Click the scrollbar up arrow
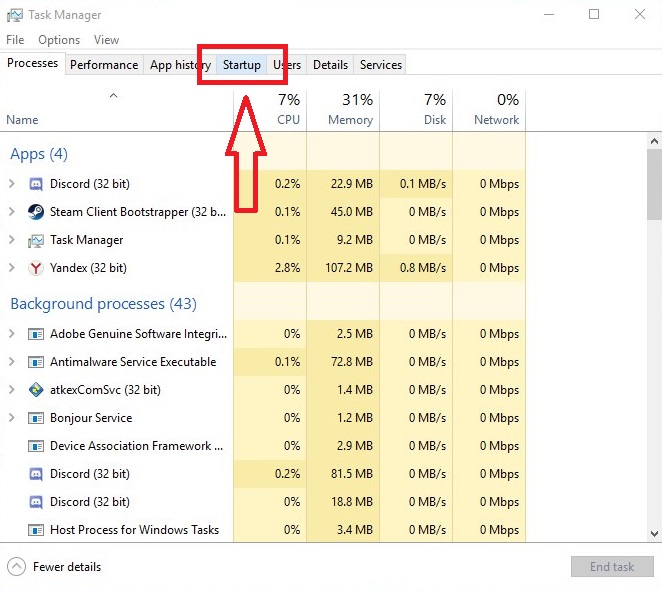The width and height of the screenshot is (662, 591). (654, 141)
